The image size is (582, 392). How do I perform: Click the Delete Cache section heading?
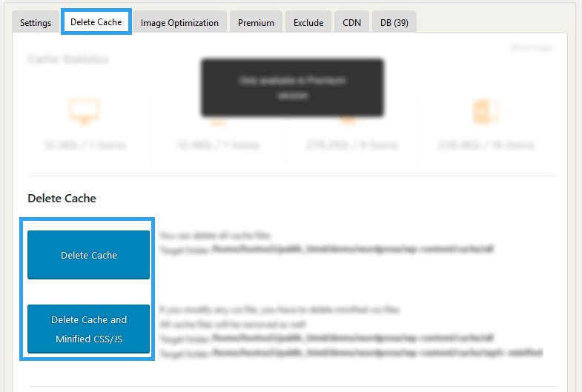pos(62,198)
